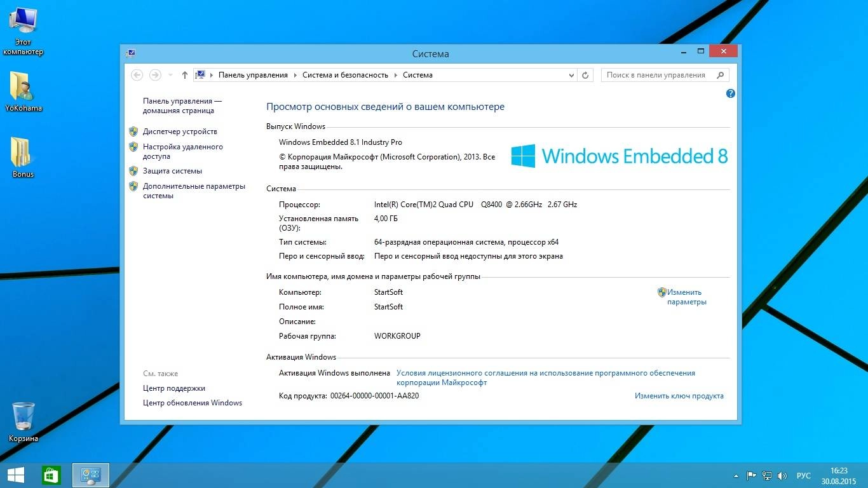The image size is (868, 488).
Task: Open Панель управления — домашняя страница
Action: (x=182, y=105)
